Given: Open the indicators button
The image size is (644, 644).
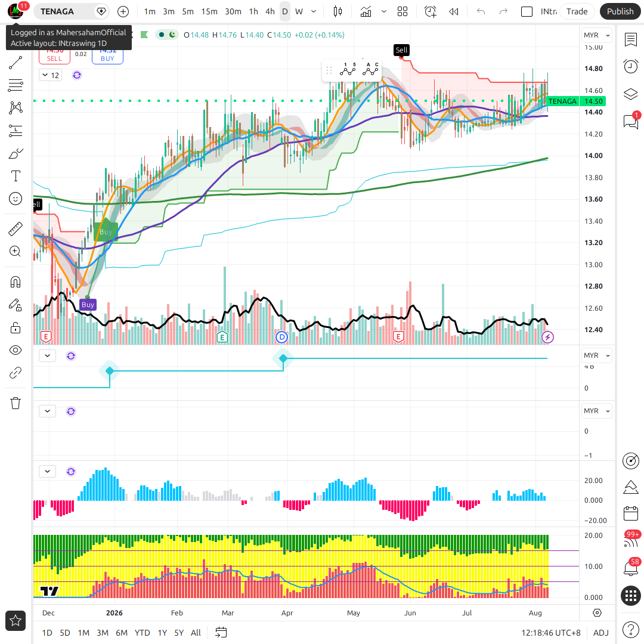Looking at the screenshot, I should [x=366, y=11].
